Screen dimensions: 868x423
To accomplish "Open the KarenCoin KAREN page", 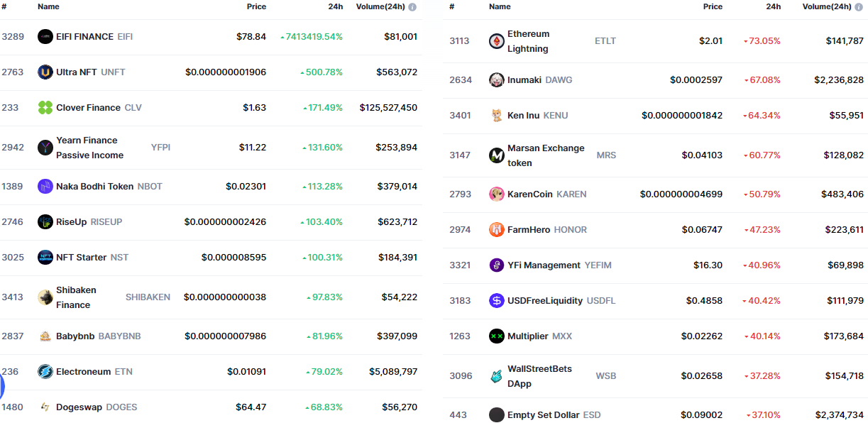I will click(x=546, y=194).
